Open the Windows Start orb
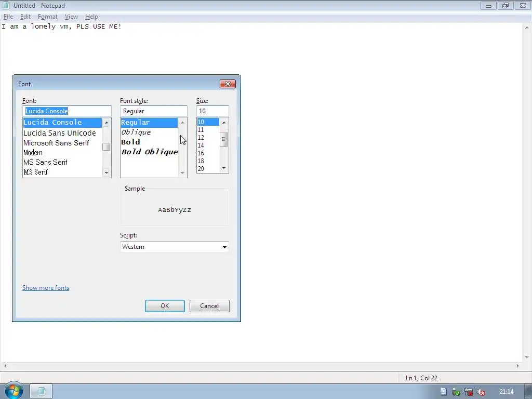Viewport: 532px width, 399px height. (x=14, y=391)
